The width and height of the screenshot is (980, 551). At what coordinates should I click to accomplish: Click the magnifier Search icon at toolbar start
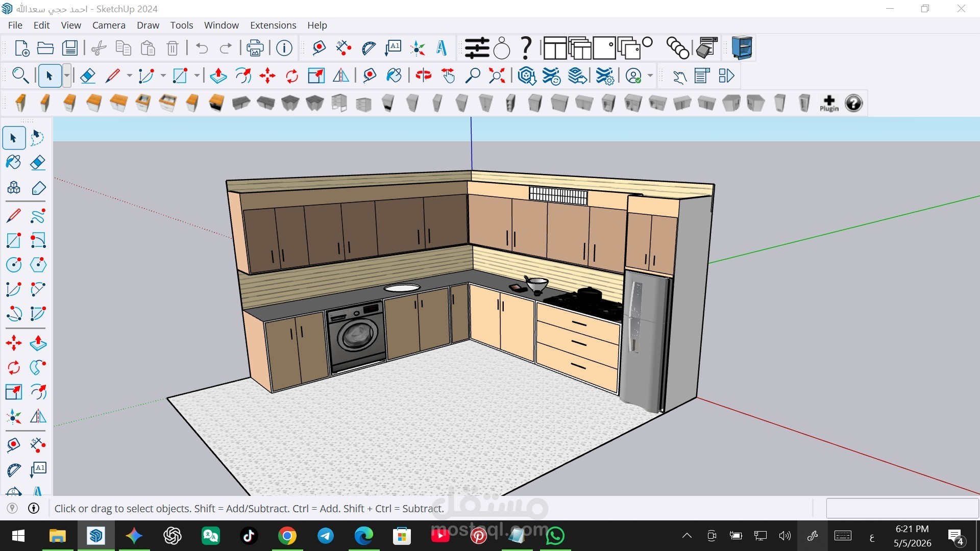20,76
